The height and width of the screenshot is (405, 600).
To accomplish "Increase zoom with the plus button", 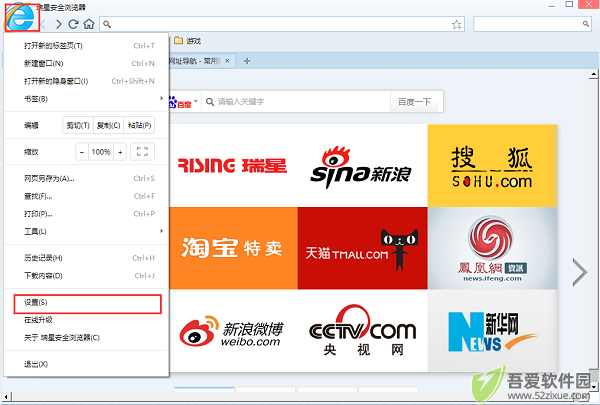I will [120, 152].
